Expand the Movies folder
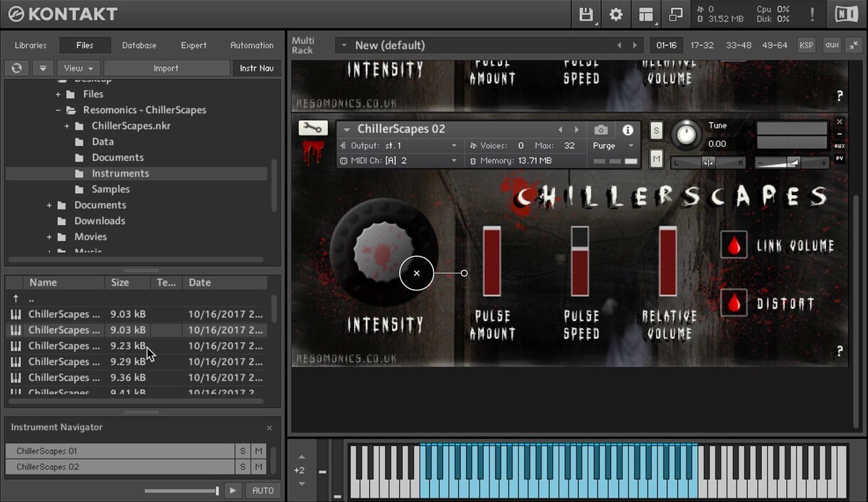The image size is (868, 502). tap(50, 236)
